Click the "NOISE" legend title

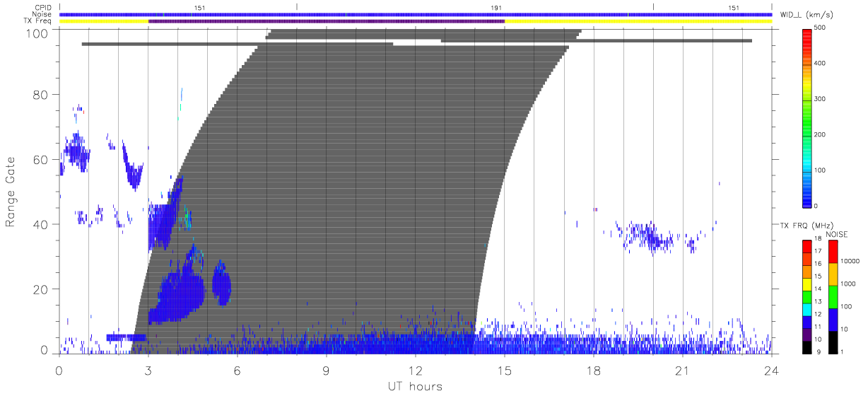(838, 234)
